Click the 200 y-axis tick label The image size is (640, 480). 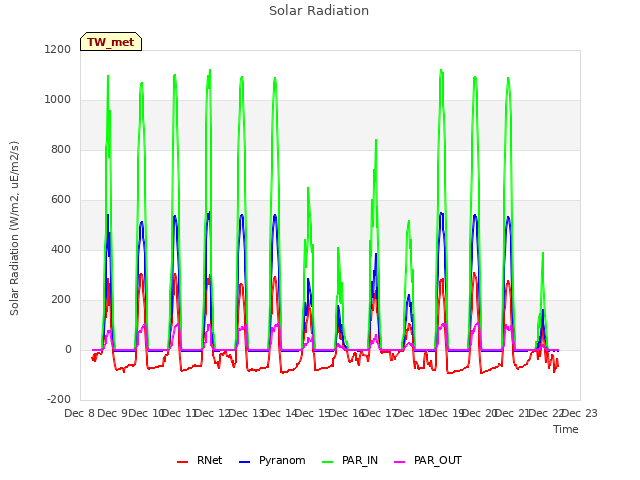click(61, 300)
